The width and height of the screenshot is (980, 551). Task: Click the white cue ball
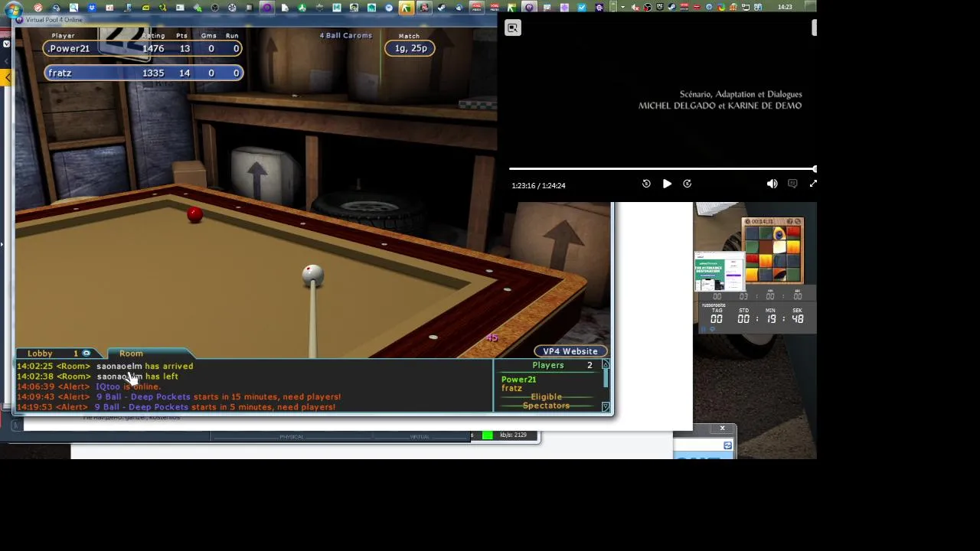[312, 275]
